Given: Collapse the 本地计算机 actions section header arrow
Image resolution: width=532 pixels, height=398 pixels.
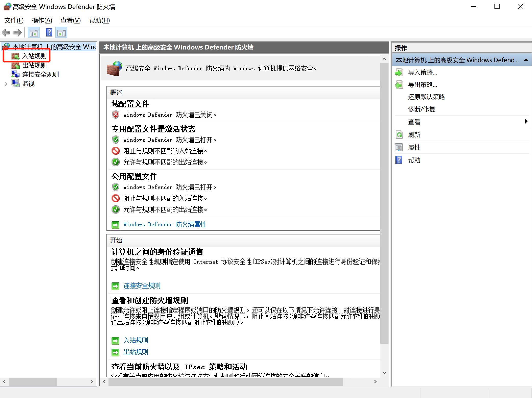Looking at the screenshot, I should [x=526, y=60].
